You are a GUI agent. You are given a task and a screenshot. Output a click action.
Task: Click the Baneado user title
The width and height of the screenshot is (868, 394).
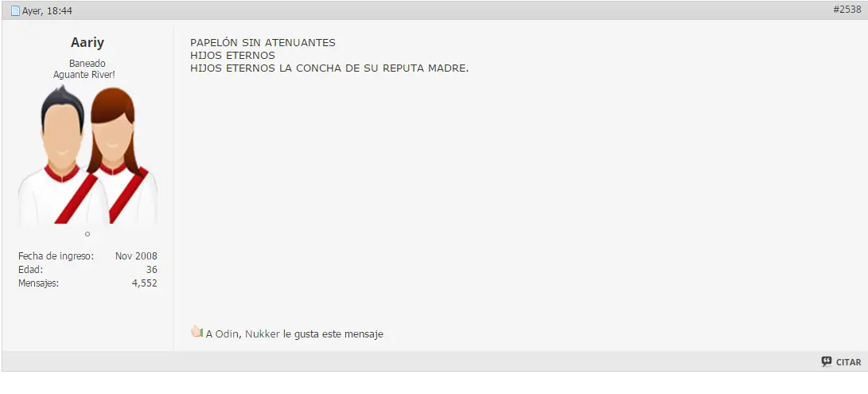(x=88, y=63)
